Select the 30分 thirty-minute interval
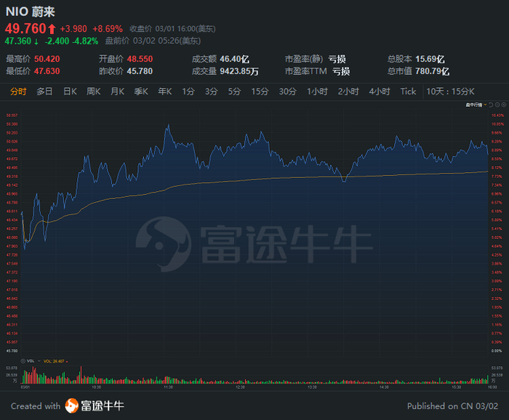This screenshot has width=509, height=420. point(288,92)
